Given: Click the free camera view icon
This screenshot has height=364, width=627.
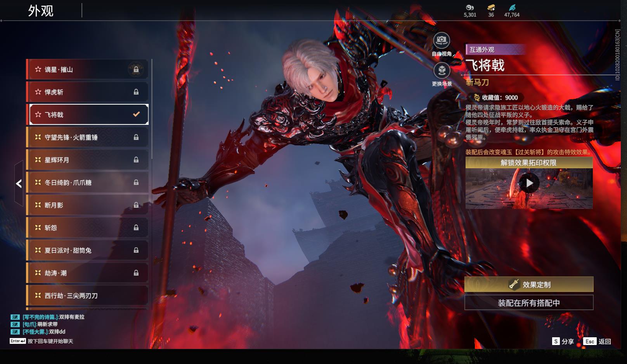Looking at the screenshot, I should click(442, 40).
